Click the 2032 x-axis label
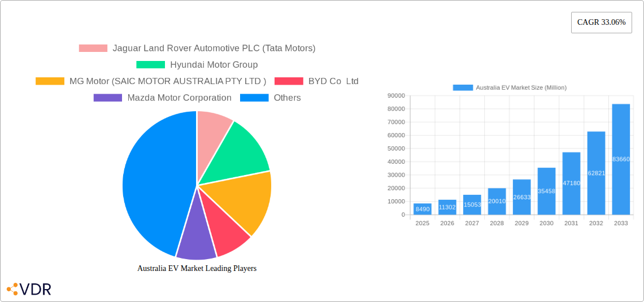This screenshot has height=302, width=644. coord(597,223)
